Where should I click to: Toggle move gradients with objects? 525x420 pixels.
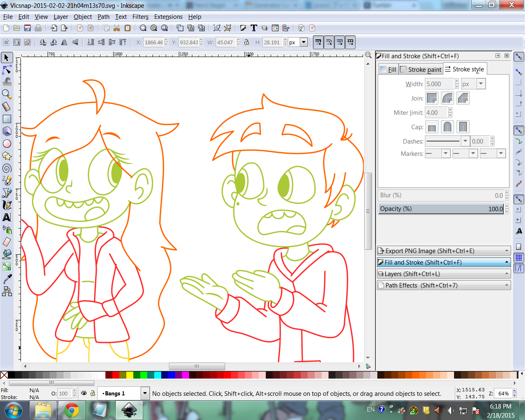tap(340, 42)
